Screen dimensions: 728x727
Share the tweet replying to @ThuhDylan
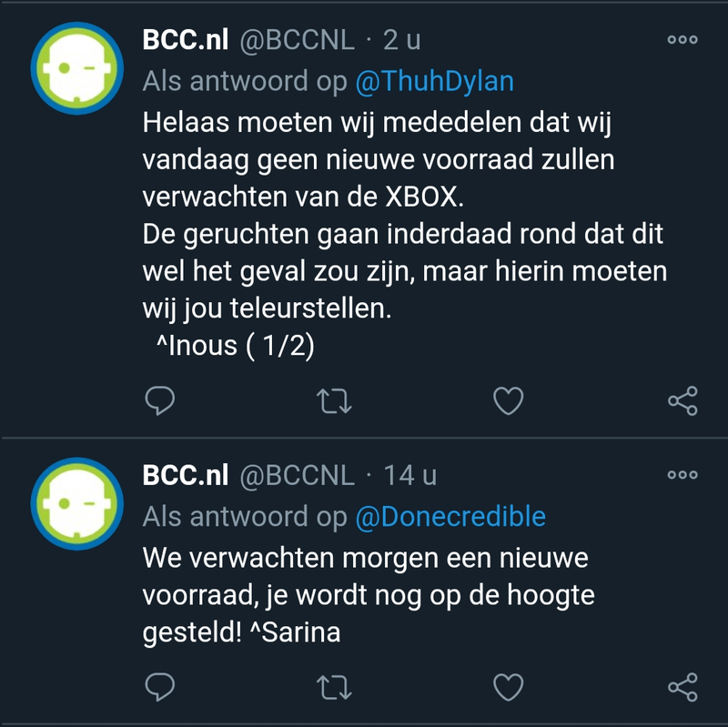pyautogui.click(x=682, y=400)
